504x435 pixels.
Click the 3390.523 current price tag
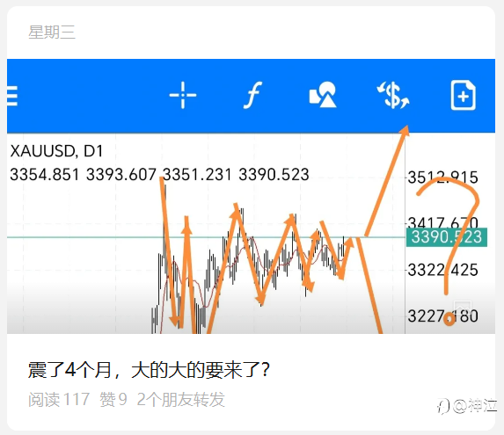(x=447, y=237)
